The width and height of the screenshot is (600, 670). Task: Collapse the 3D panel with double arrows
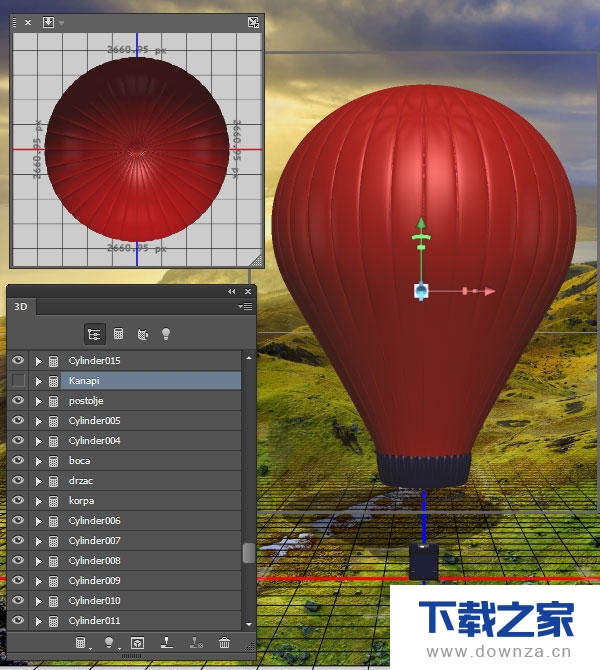(x=232, y=291)
